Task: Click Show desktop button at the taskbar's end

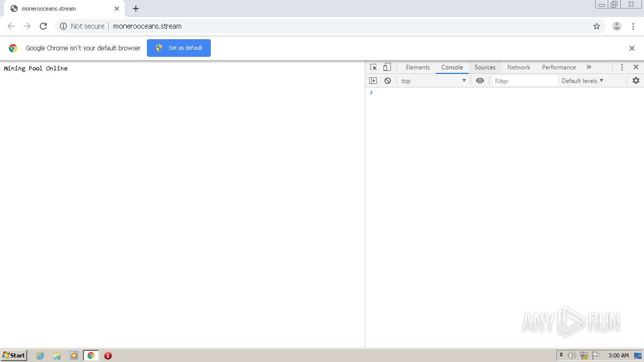Action: 638,355
